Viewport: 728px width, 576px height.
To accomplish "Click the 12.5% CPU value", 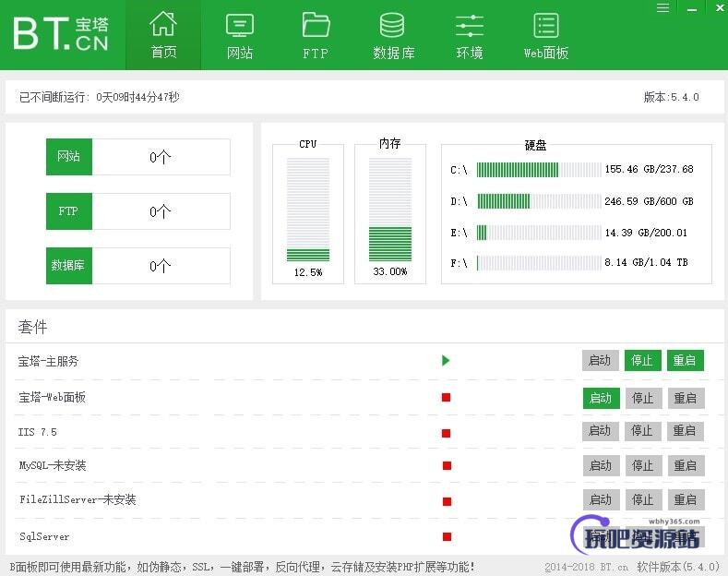I will coord(308,272).
